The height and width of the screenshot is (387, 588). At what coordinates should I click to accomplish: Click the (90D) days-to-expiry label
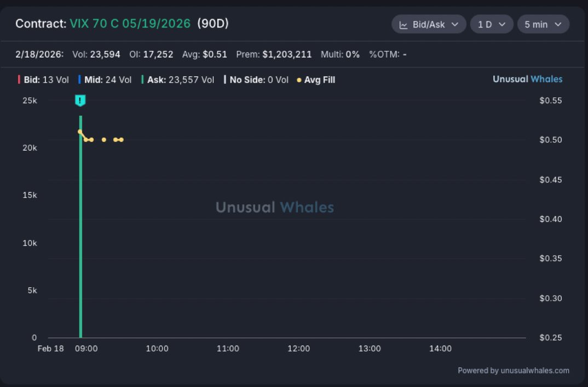(x=213, y=24)
